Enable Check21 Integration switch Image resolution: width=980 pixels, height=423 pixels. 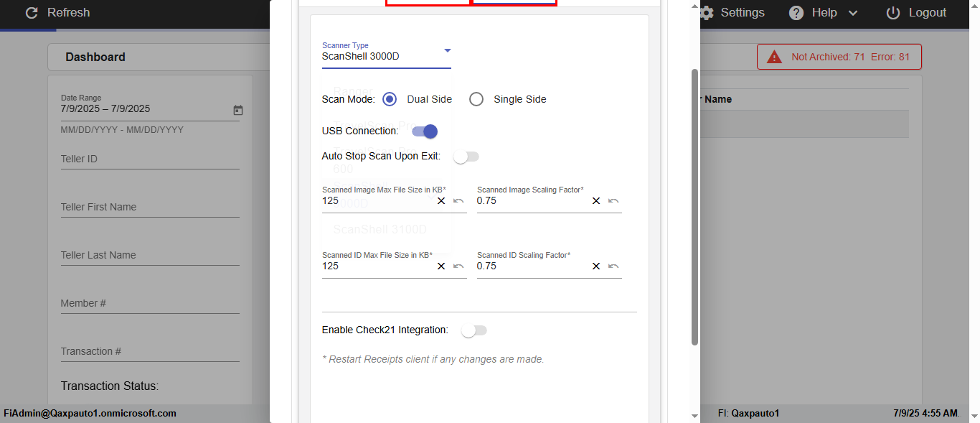[x=474, y=330]
